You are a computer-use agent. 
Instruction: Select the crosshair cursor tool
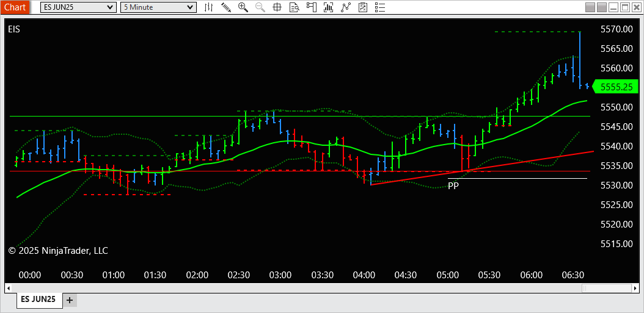277,7
